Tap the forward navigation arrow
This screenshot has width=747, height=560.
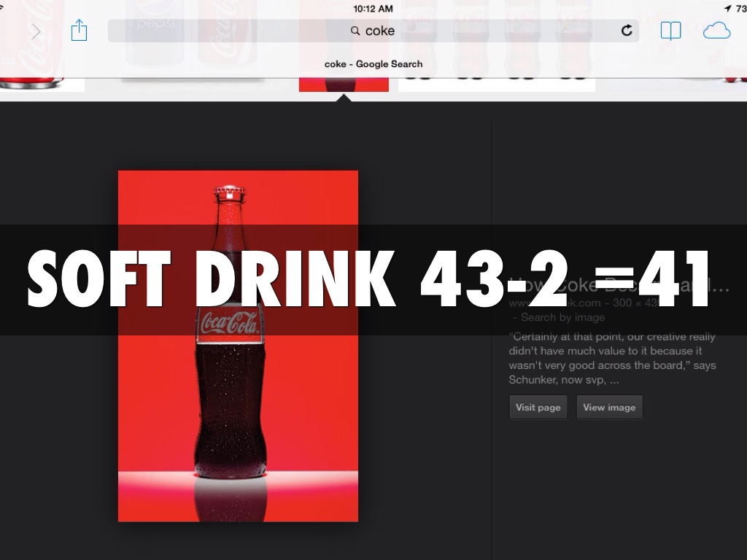tap(36, 31)
